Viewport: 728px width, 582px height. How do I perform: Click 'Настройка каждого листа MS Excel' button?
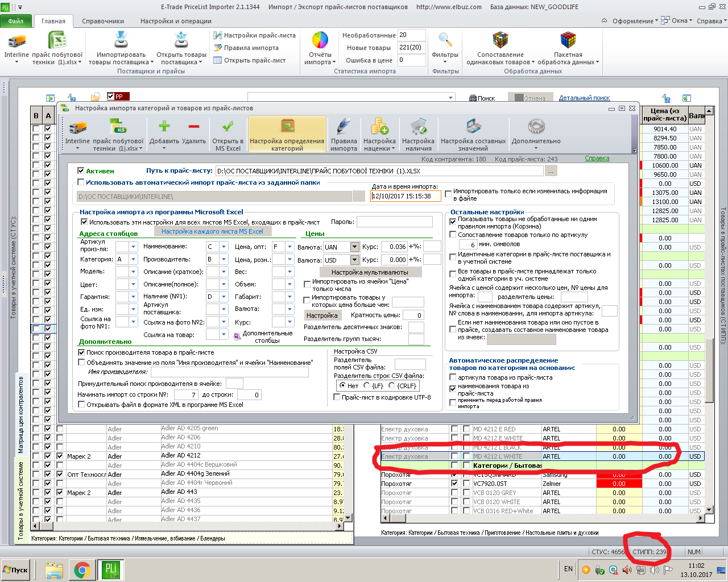pos(212,231)
